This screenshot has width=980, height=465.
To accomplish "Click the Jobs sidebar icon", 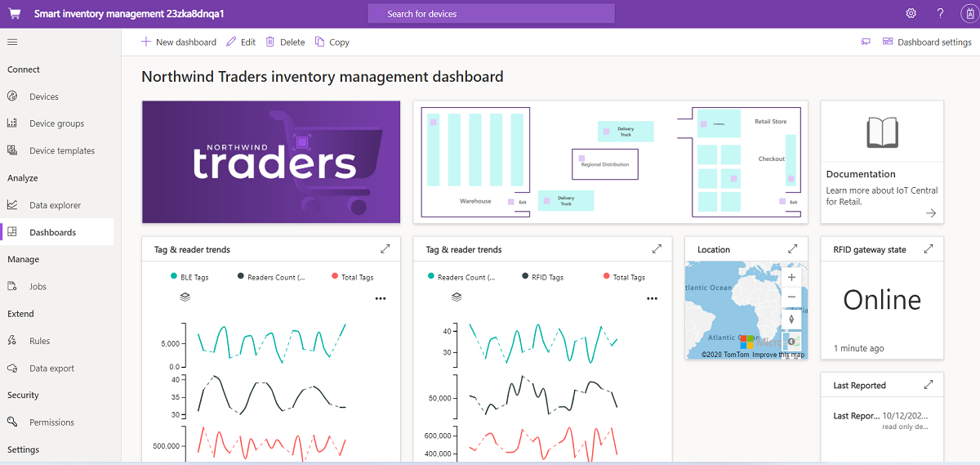I will (x=12, y=287).
